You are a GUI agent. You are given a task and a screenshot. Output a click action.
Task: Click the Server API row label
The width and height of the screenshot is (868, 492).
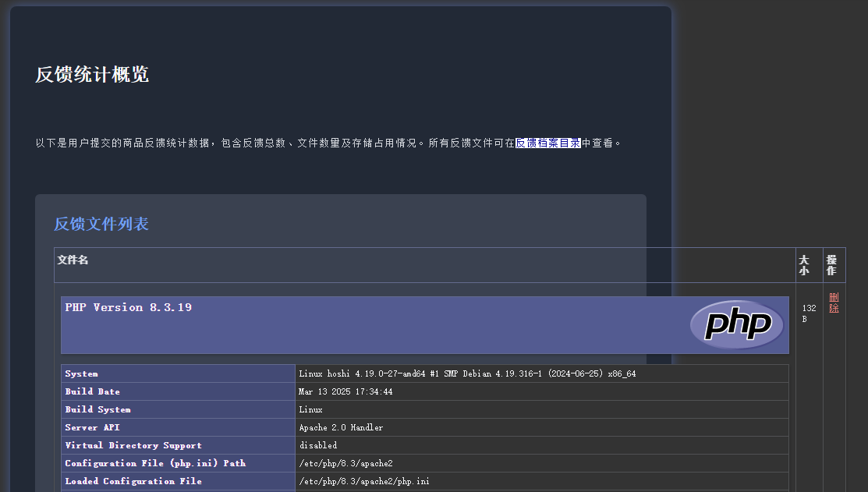[93, 427]
